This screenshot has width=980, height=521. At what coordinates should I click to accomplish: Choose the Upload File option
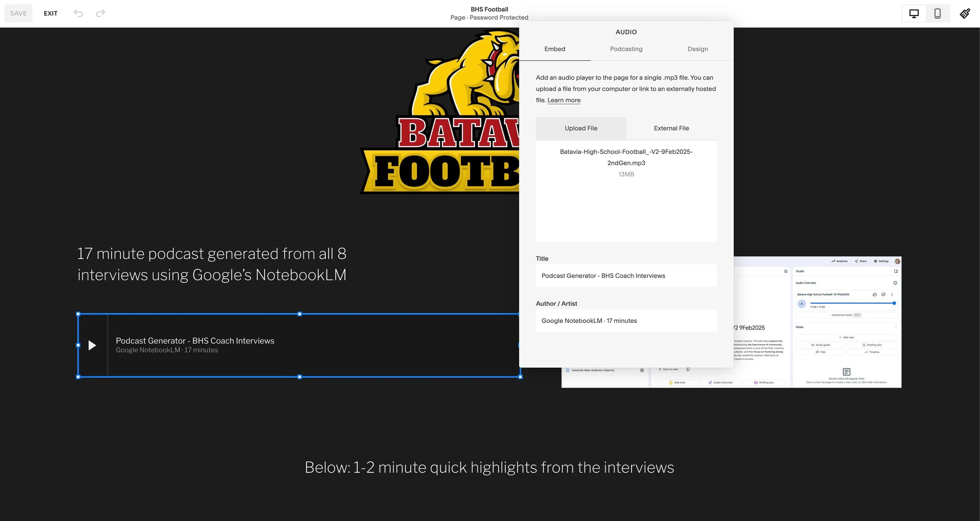point(581,128)
